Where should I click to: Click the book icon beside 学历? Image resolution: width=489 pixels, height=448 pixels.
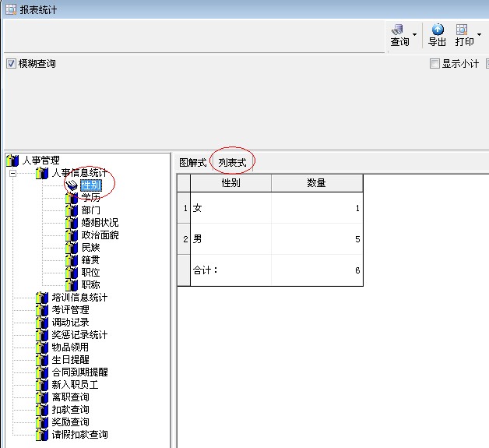coord(72,198)
